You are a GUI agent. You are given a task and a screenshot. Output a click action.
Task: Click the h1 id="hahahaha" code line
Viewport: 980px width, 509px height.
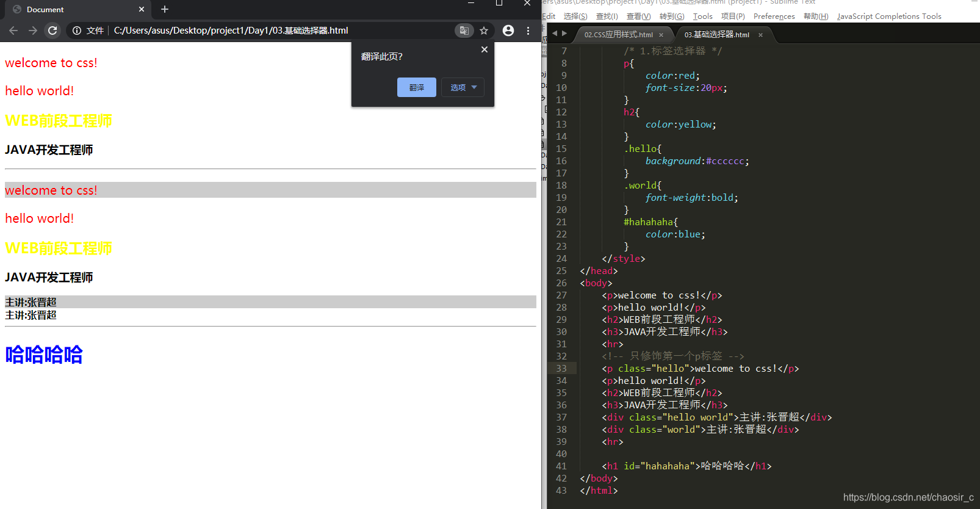point(687,466)
